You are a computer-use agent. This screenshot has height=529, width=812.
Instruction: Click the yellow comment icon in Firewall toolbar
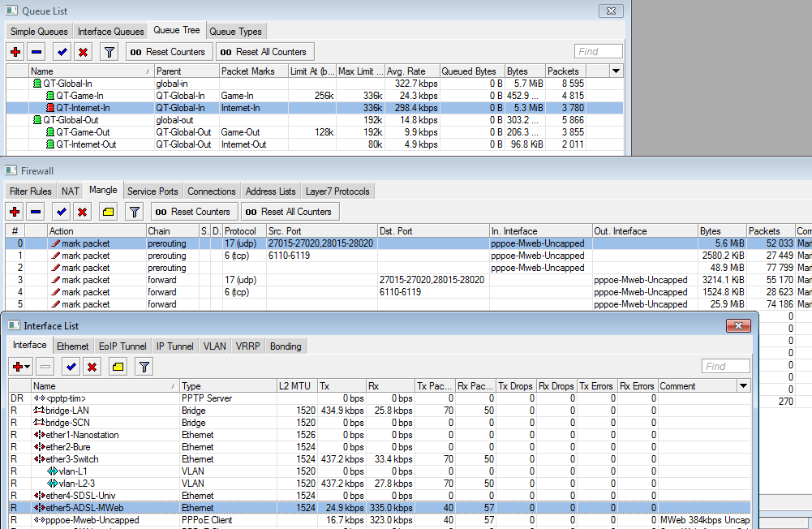pos(108,212)
